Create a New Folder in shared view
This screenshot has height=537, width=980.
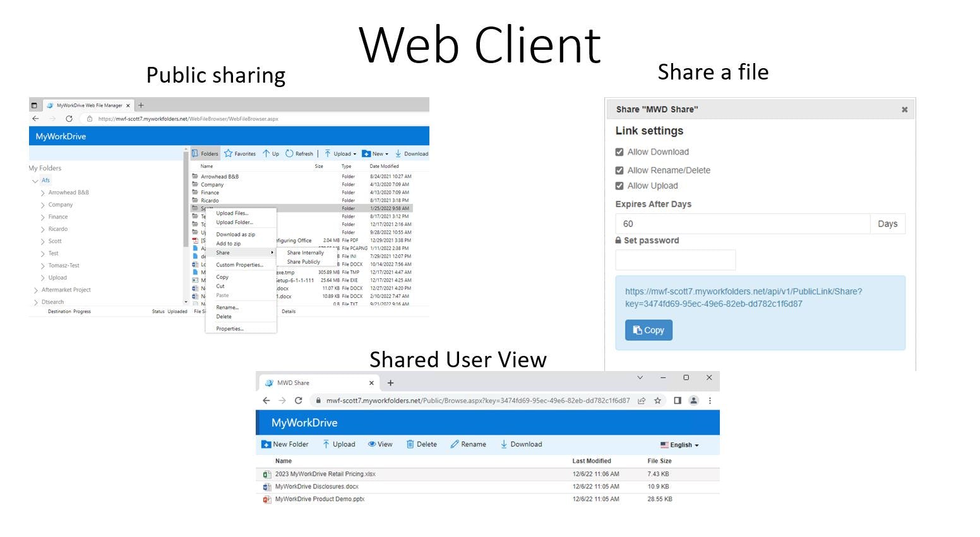click(285, 444)
